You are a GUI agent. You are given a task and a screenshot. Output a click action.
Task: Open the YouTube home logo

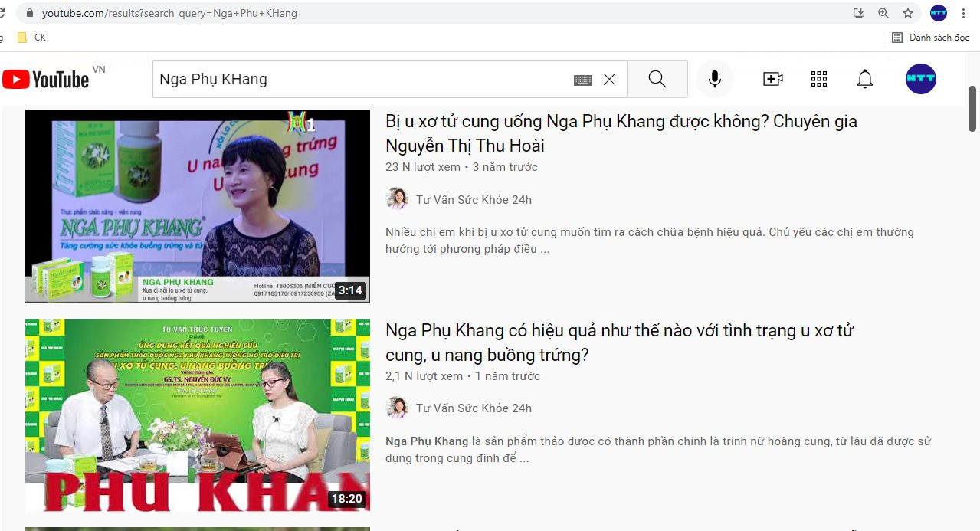(46, 79)
